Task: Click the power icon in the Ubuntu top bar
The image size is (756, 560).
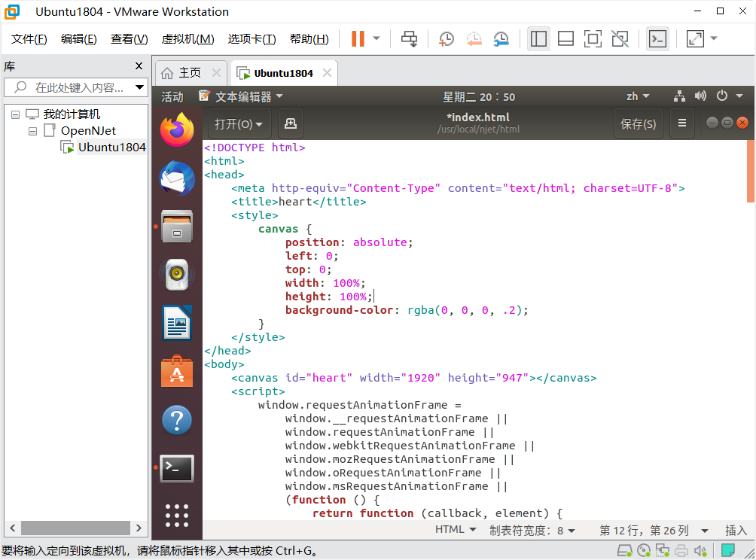Action: pos(722,96)
